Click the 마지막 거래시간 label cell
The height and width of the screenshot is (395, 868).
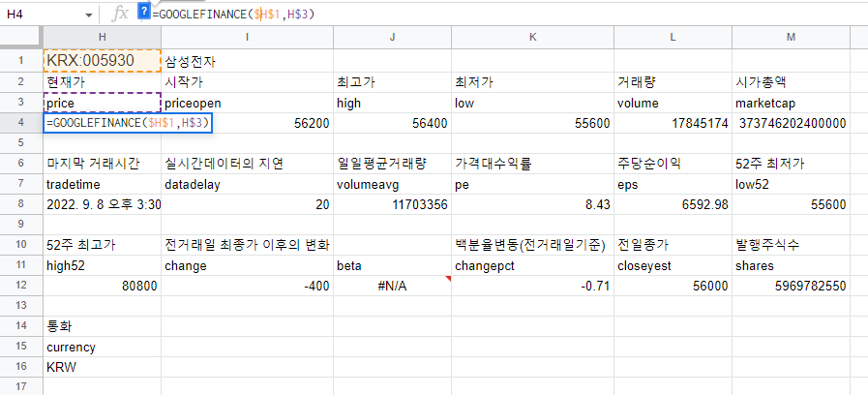pos(103,164)
